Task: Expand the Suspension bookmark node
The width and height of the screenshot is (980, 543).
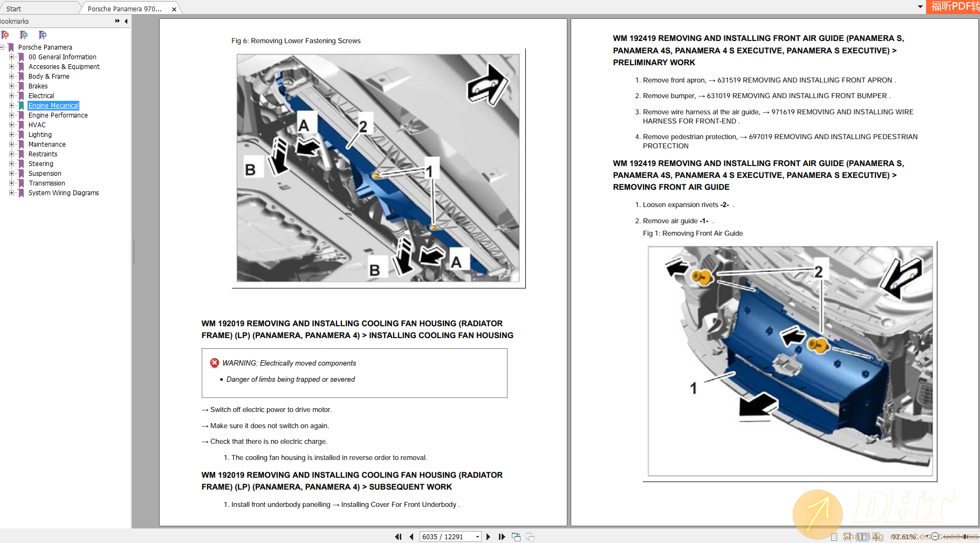Action: pyautogui.click(x=11, y=174)
